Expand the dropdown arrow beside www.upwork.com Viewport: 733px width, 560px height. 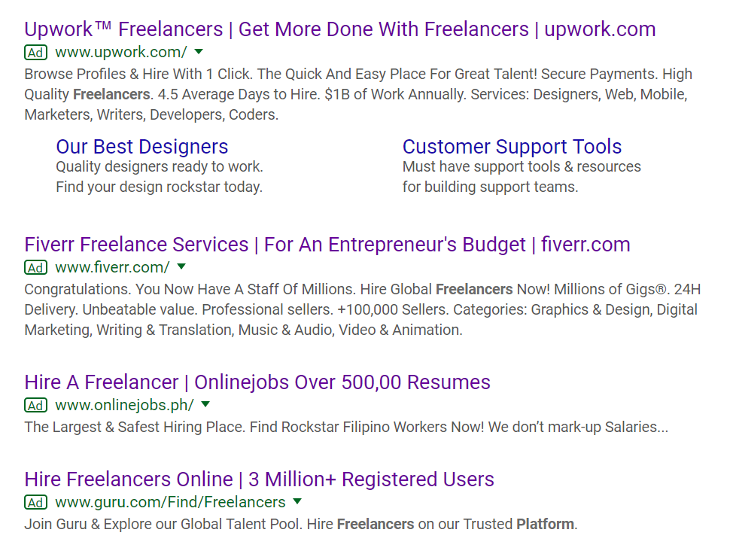[x=199, y=51]
